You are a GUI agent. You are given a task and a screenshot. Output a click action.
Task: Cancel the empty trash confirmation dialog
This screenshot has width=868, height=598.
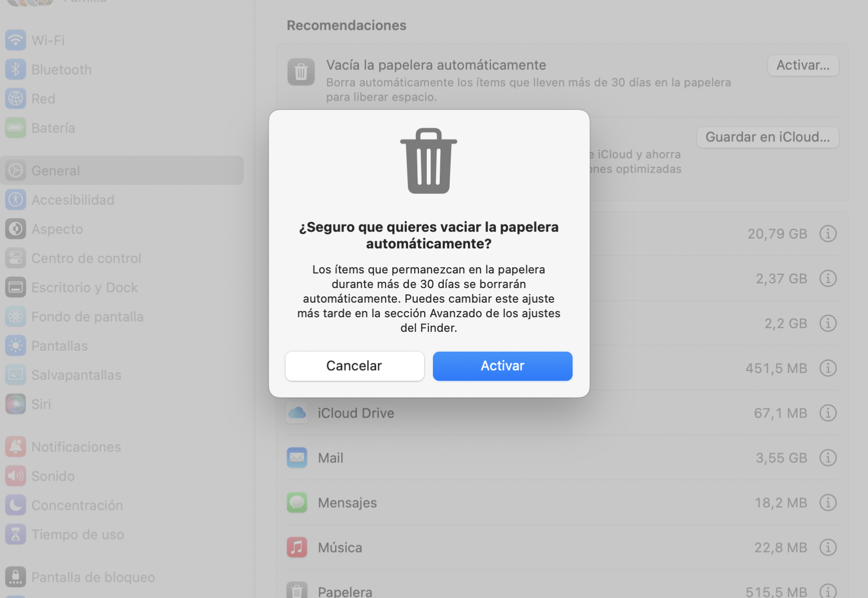(354, 366)
